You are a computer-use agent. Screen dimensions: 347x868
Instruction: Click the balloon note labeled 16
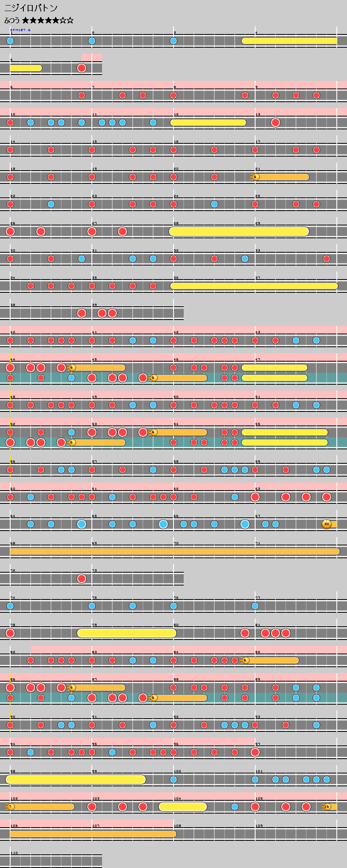(327, 807)
